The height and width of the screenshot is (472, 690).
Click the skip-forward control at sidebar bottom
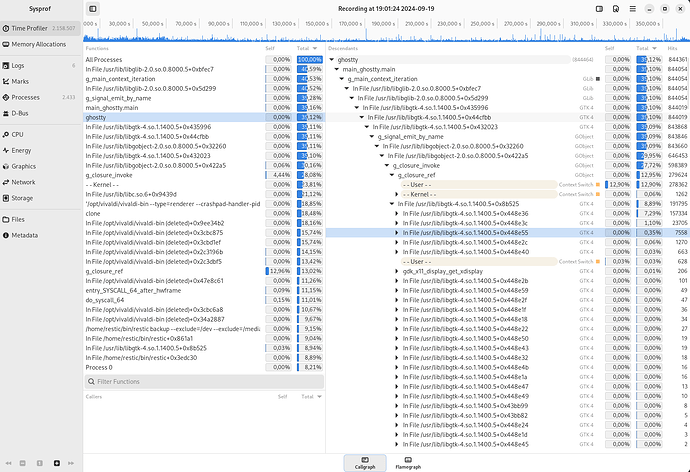pyautogui.click(x=71, y=463)
